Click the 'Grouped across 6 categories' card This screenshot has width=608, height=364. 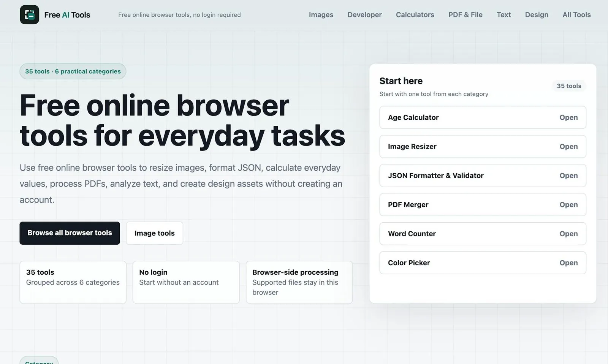(73, 282)
